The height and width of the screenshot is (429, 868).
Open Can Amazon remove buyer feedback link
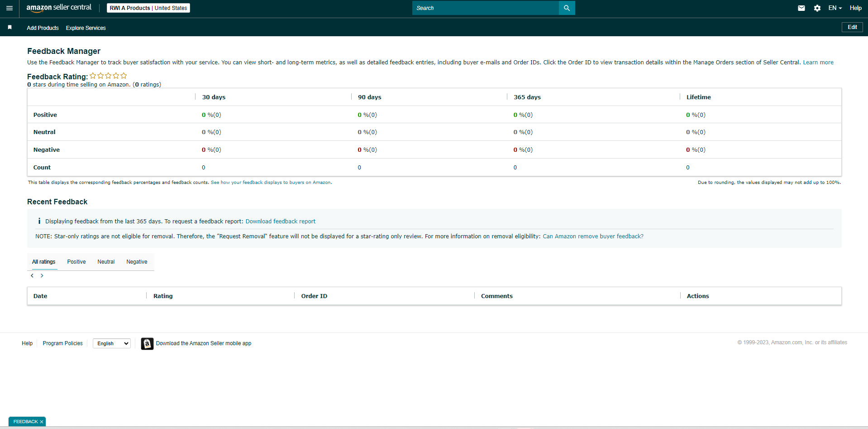click(593, 236)
